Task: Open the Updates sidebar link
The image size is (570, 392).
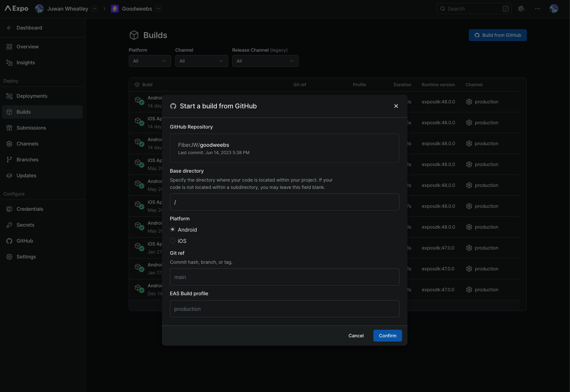Action: point(42,176)
